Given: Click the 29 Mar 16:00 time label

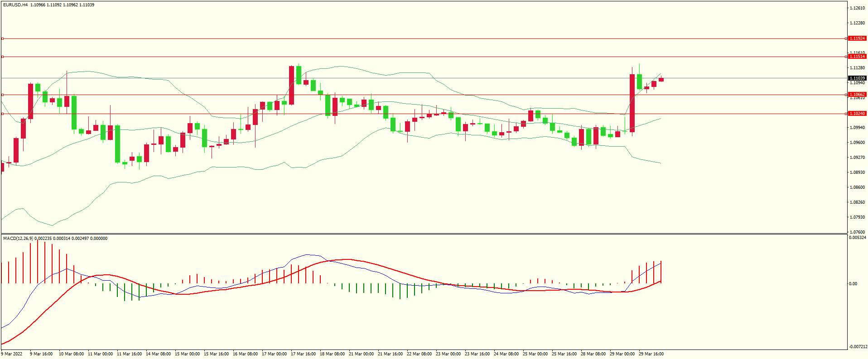Looking at the screenshot, I should (x=651, y=354).
